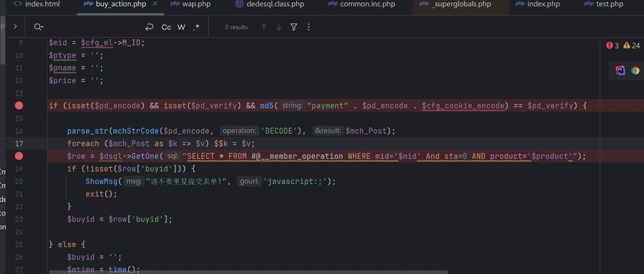Click the $cfg_cookie_encode variable
Image resolution: width=644 pixels, height=274 pixels.
point(463,106)
